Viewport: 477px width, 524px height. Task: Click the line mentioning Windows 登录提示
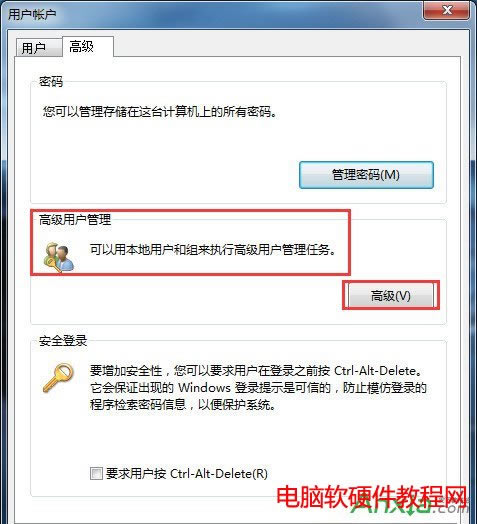coord(258,388)
